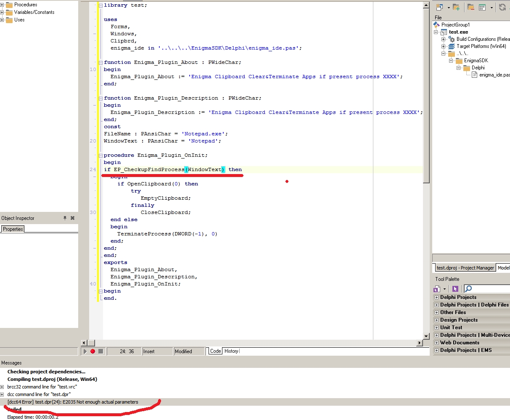Select enigma_ide.pas in the project tree

pyautogui.click(x=494, y=75)
